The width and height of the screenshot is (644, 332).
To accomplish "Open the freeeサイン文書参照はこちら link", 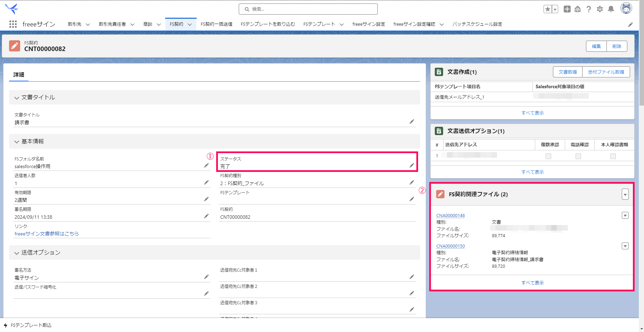I will pyautogui.click(x=47, y=234).
